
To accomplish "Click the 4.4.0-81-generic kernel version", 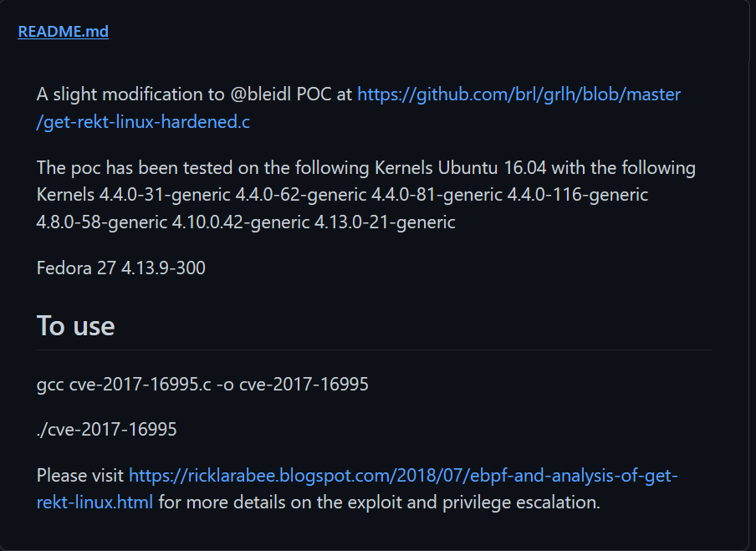I will [x=437, y=195].
